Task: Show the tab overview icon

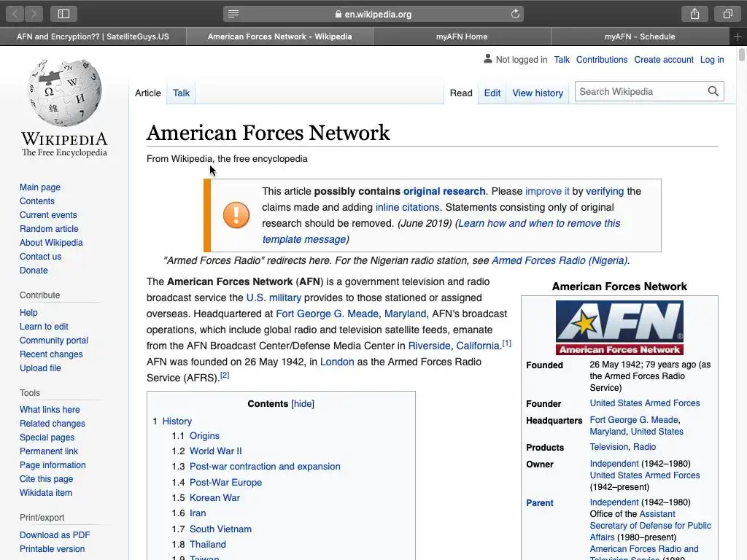Action: (727, 14)
